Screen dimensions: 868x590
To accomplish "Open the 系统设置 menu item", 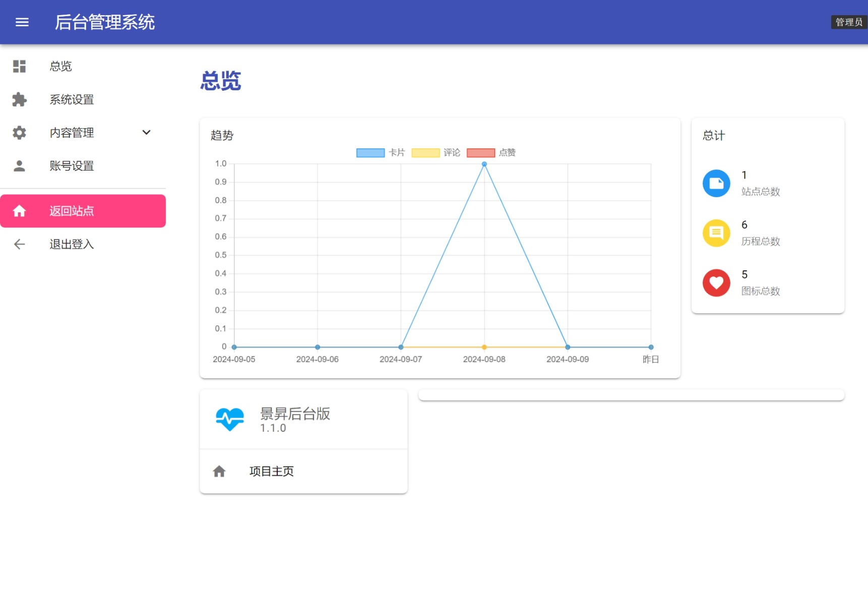I will pos(71,99).
